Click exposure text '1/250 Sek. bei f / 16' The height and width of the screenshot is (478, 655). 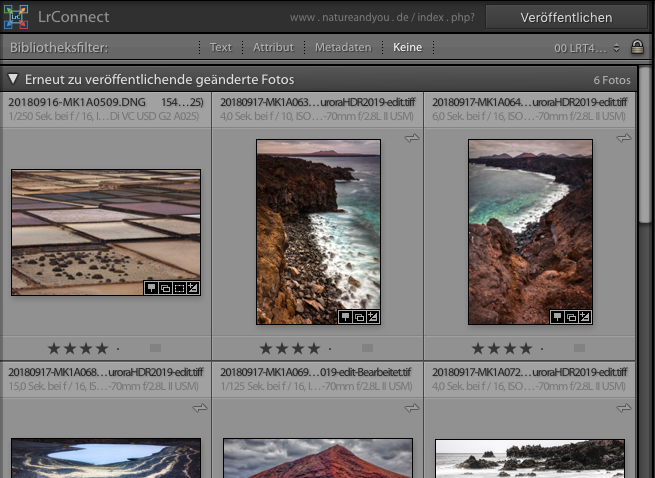(x=51, y=116)
